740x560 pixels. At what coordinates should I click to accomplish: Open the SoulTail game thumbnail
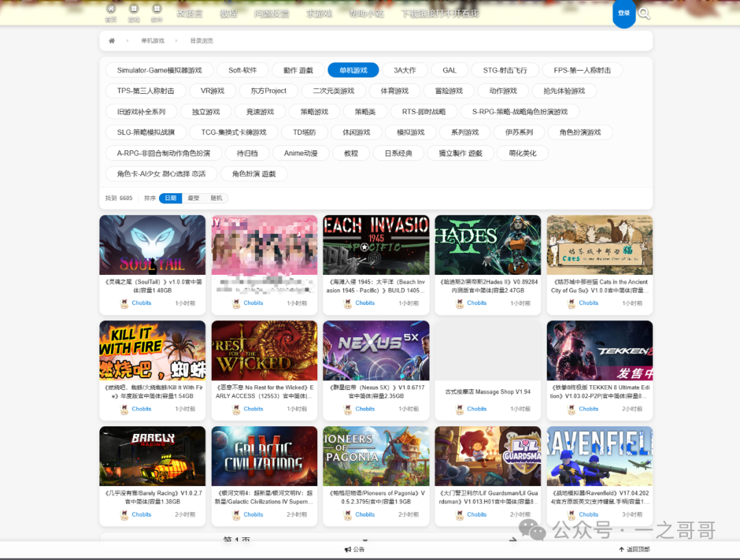(152, 245)
